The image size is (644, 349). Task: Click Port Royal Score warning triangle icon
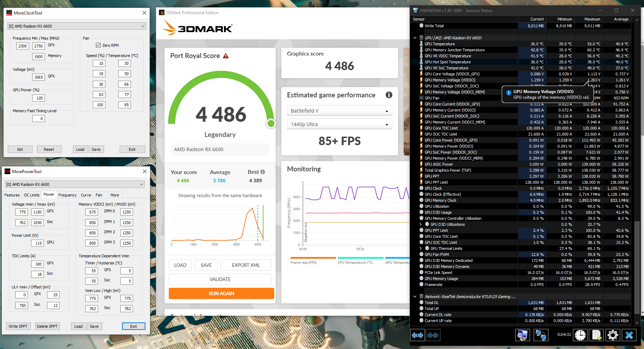pyautogui.click(x=226, y=56)
